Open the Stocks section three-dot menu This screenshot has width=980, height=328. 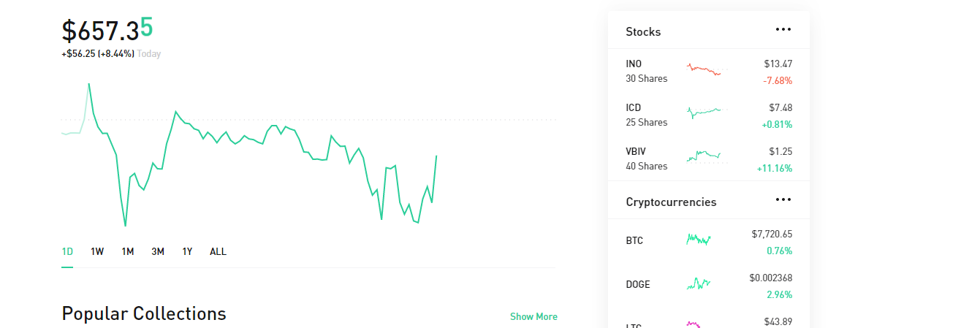(x=783, y=30)
